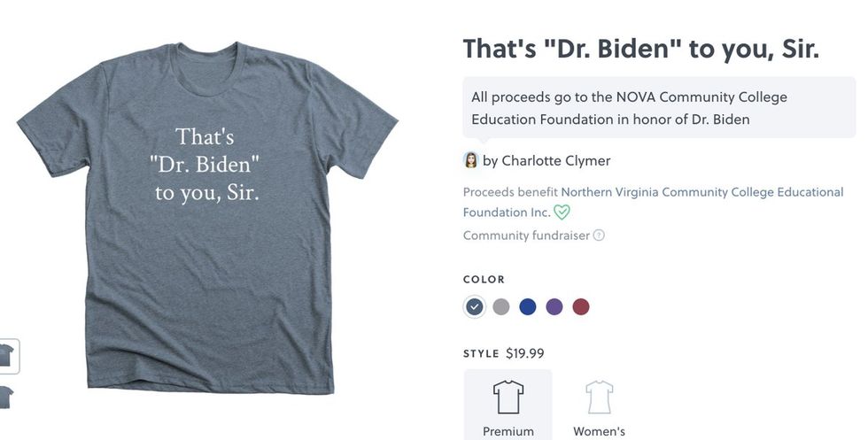Screen dimensions: 868x440
Task: Select the Women's style option
Action: tap(599, 431)
